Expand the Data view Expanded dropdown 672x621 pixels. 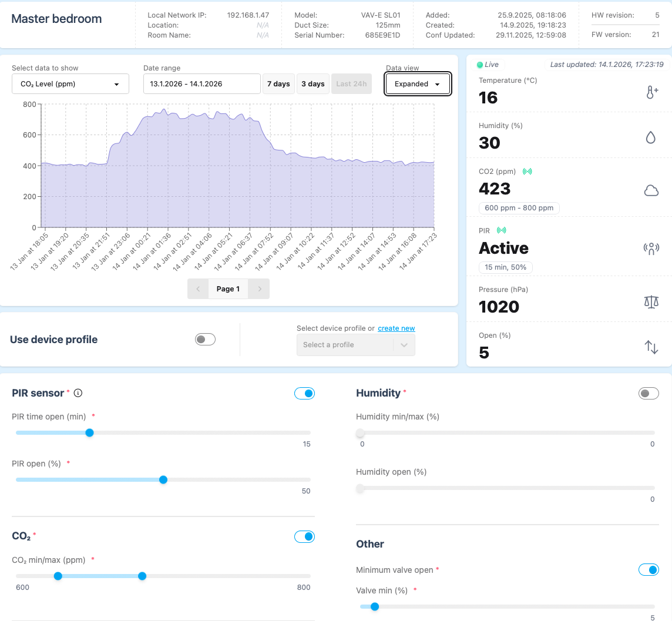(x=418, y=84)
